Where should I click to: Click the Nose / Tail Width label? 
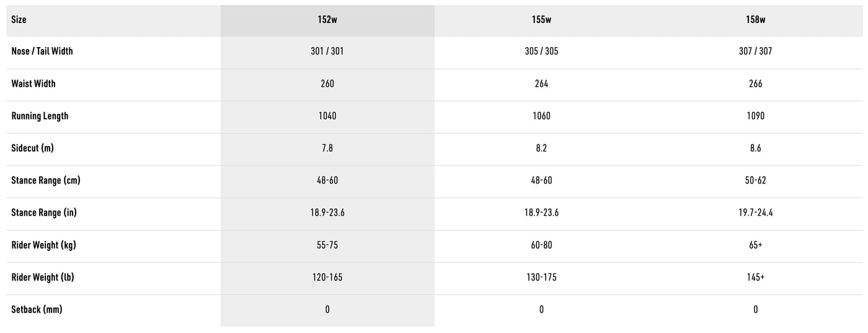pyautogui.click(x=42, y=51)
